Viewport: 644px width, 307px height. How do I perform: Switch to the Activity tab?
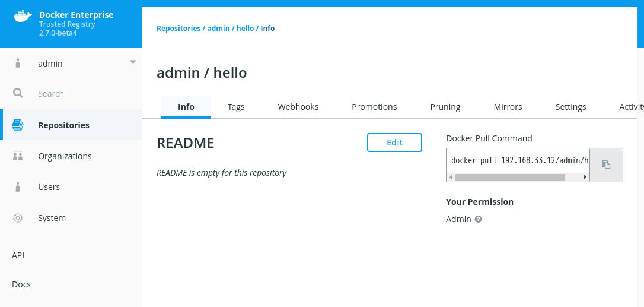click(x=632, y=107)
